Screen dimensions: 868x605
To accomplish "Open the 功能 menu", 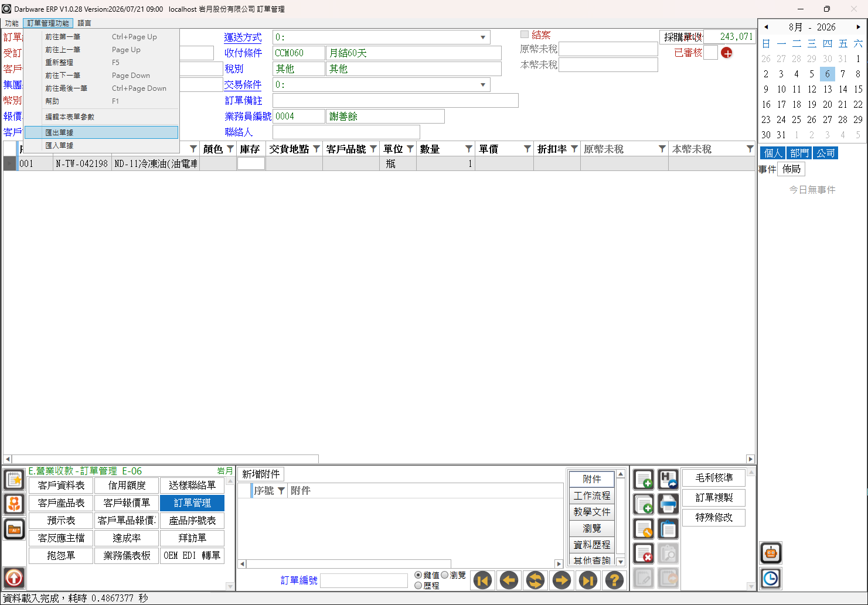I will (12, 23).
